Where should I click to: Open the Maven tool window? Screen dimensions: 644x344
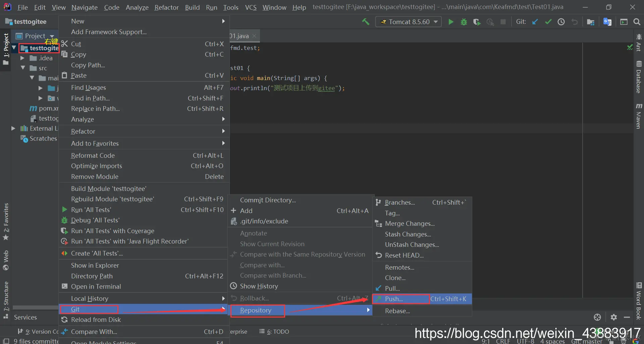point(639,116)
